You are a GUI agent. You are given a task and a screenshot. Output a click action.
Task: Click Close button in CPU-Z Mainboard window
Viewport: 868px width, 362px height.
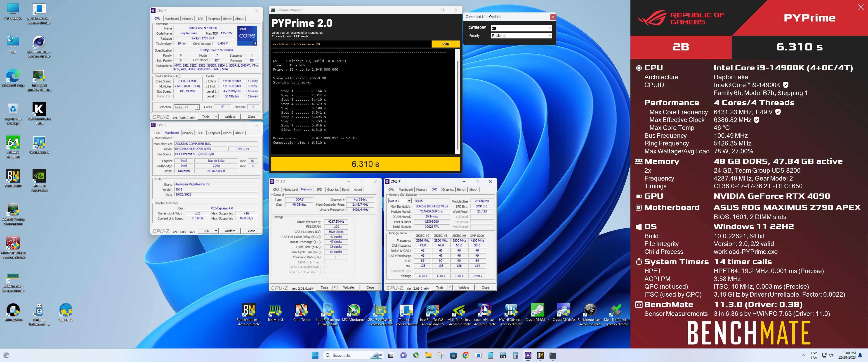tap(251, 231)
